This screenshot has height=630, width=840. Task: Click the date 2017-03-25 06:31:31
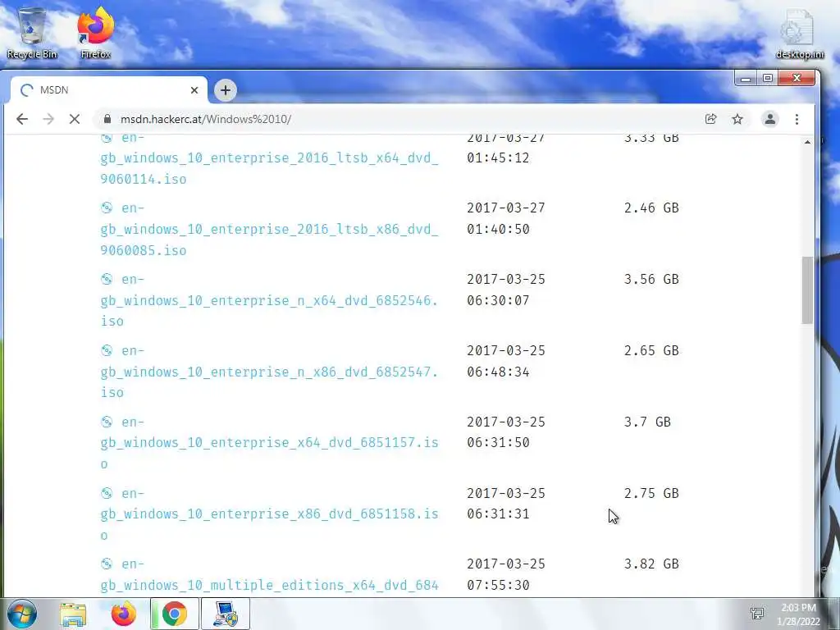(x=505, y=504)
